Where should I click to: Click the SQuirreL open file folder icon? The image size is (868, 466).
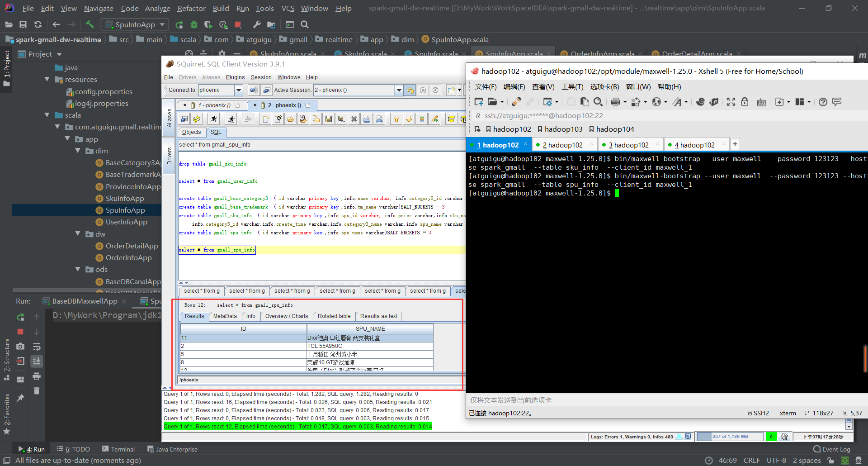(x=291, y=119)
